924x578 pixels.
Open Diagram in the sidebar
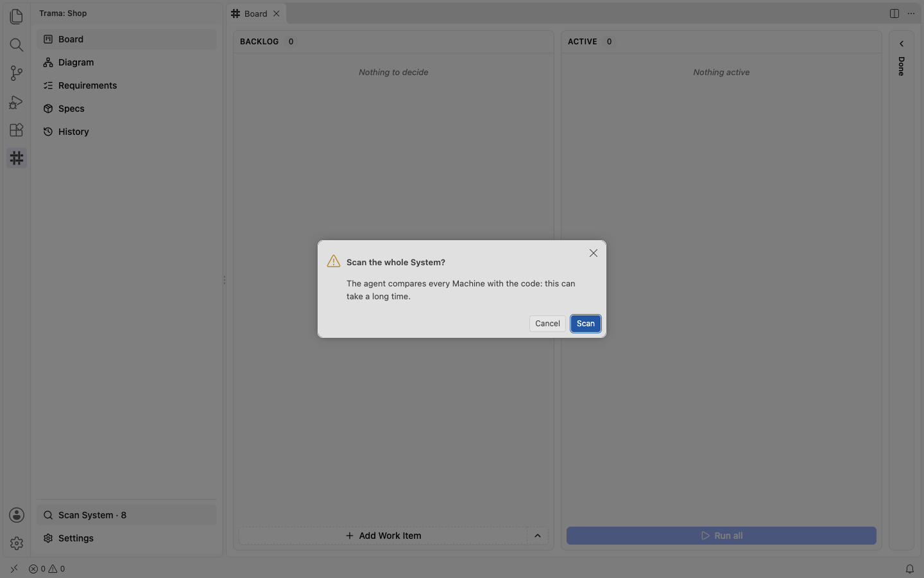126,62
